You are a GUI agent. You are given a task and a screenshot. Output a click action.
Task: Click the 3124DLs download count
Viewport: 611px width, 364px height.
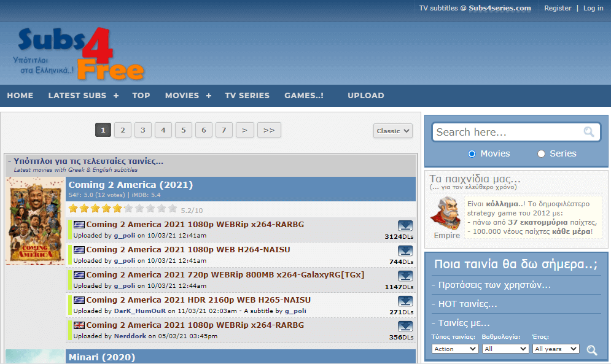pyautogui.click(x=399, y=236)
